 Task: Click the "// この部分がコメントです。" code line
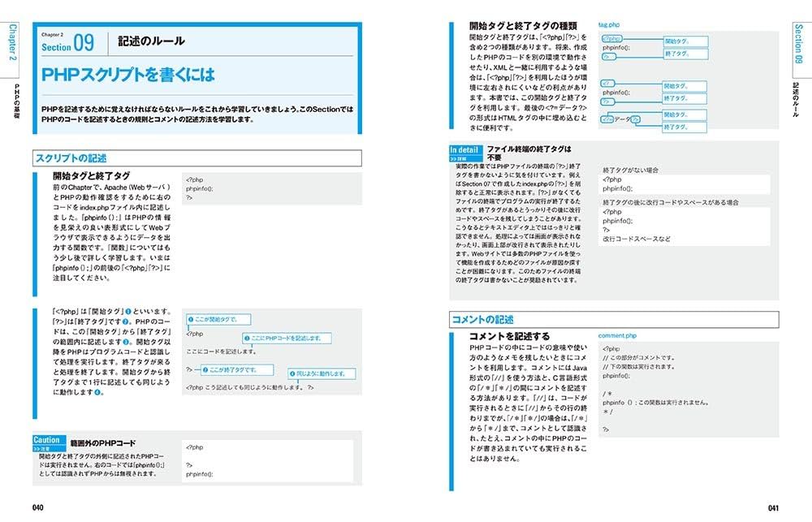click(x=638, y=357)
